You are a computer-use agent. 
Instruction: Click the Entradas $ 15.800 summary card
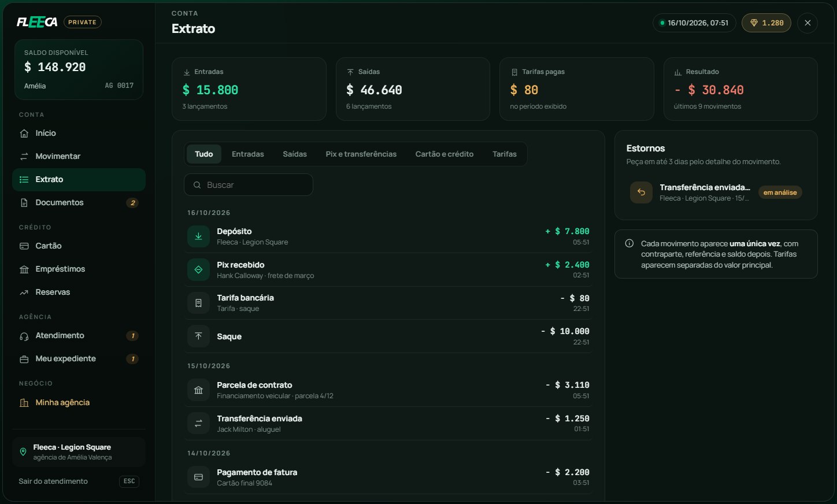249,89
